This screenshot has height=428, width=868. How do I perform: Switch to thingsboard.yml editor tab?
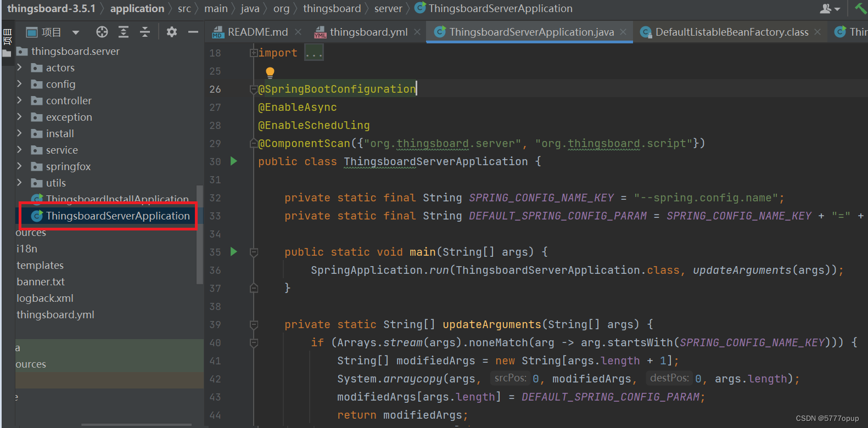tap(369, 32)
